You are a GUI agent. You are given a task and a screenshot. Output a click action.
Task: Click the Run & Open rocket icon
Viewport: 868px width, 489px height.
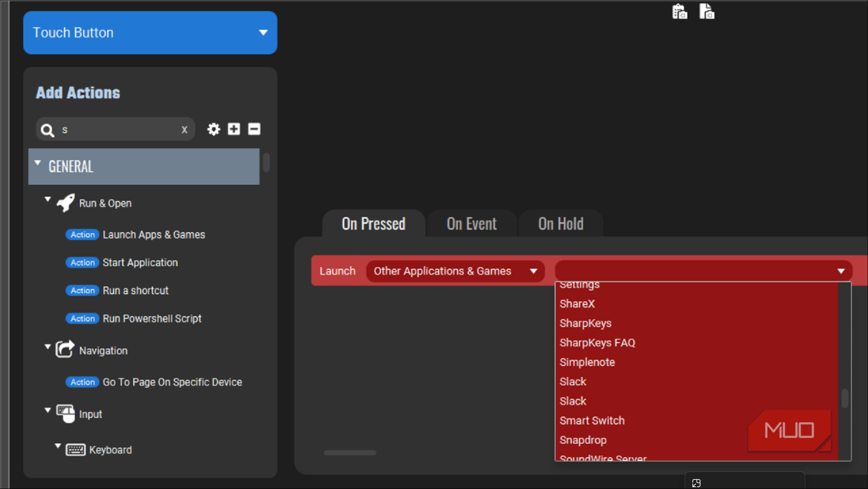click(65, 202)
